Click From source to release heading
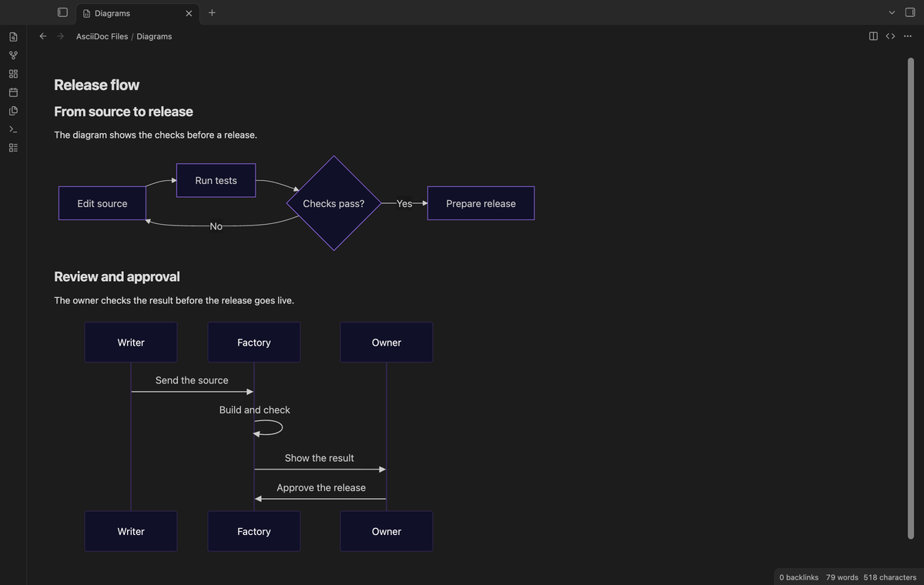Screen dimensions: 924x585 (x=123, y=112)
